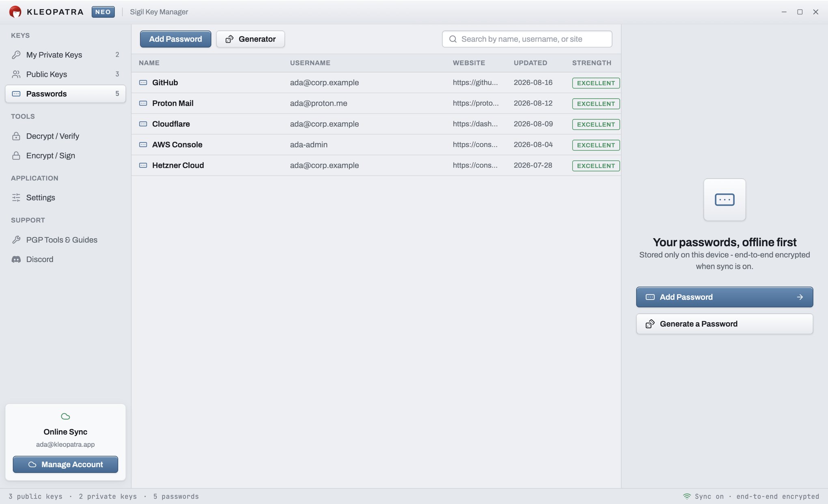
Task: Click the top Add Password button
Action: (x=175, y=39)
